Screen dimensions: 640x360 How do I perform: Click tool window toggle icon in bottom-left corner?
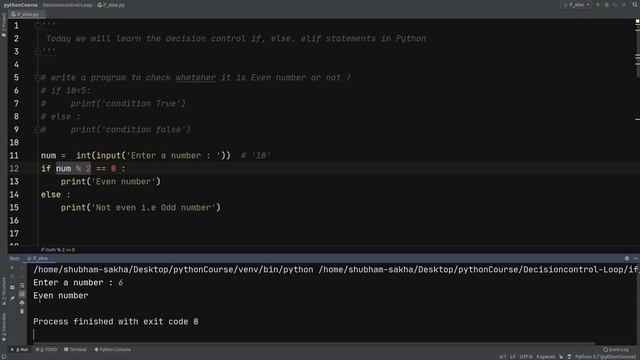(x=4, y=357)
